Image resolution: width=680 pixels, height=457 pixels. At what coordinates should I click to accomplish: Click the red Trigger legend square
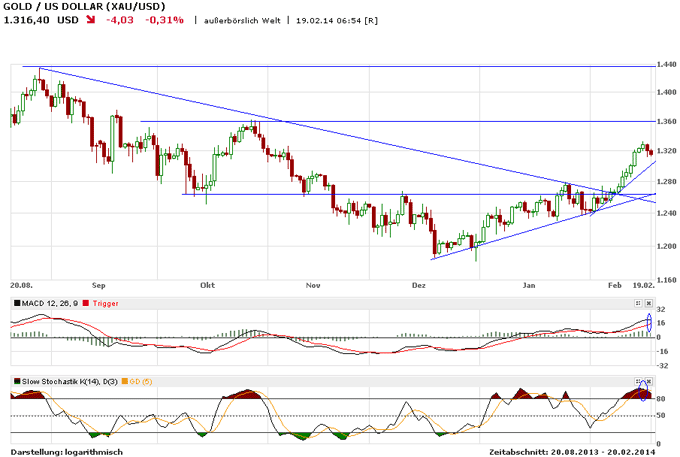(85, 302)
